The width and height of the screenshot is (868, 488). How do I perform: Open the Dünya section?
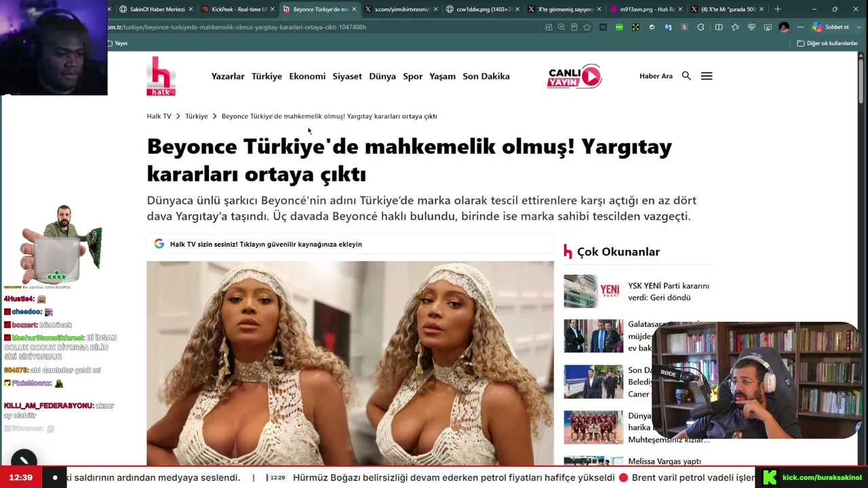(382, 76)
